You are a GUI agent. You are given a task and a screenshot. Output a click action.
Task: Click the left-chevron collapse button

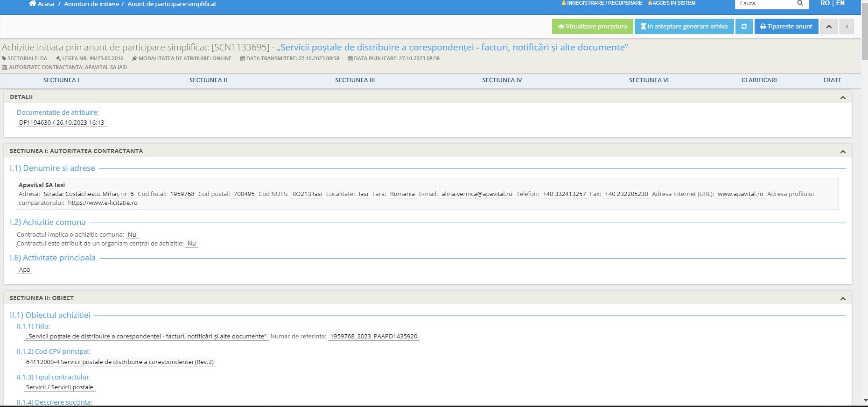(847, 27)
